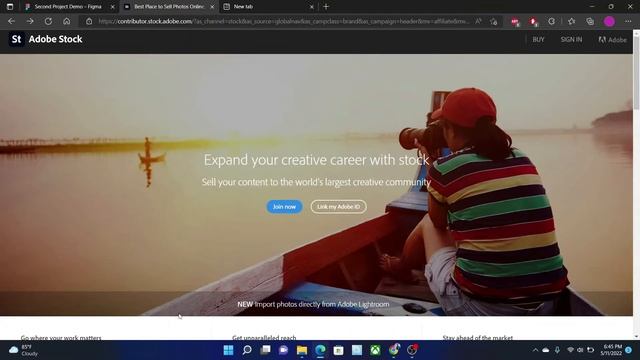This screenshot has width=640, height=360.
Task: Open the tab actions menu icon
Action: pyautogui.click(x=10, y=7)
